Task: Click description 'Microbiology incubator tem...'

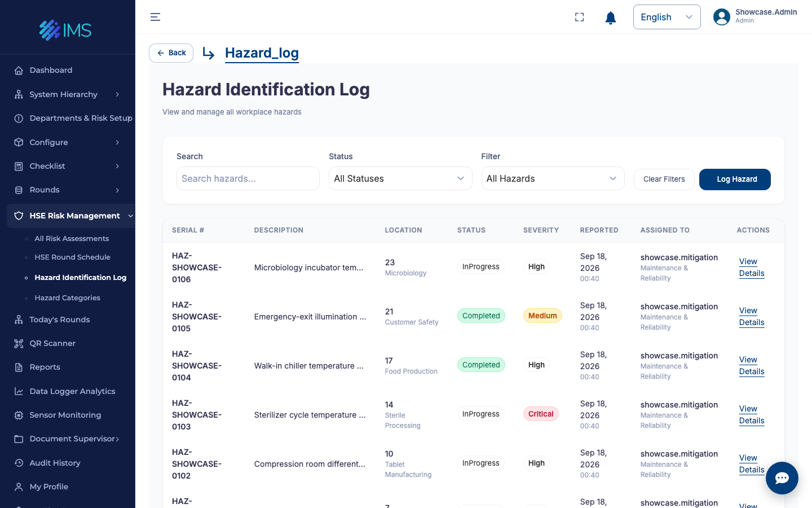Action: (308, 268)
